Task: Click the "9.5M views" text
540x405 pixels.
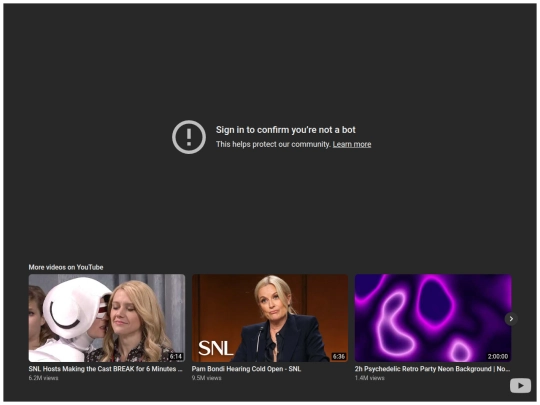Action: [207, 378]
